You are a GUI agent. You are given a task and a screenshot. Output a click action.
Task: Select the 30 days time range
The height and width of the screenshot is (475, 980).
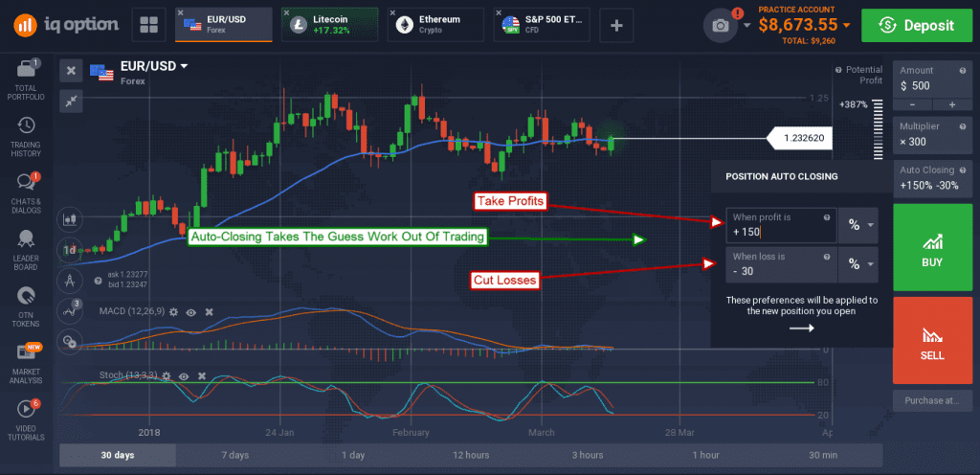(x=118, y=455)
